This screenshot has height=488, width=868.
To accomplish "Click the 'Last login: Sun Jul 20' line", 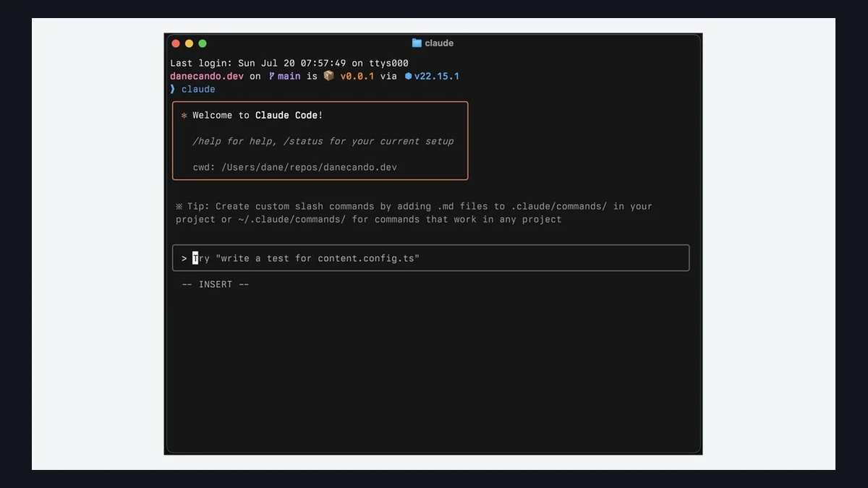I will (289, 63).
